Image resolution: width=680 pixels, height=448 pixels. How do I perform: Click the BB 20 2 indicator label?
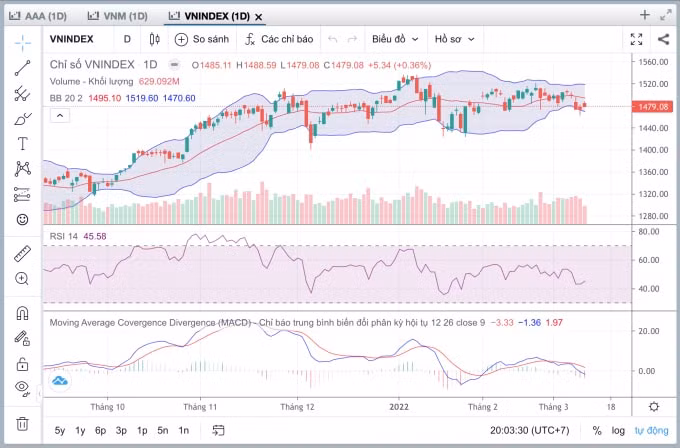point(66,98)
